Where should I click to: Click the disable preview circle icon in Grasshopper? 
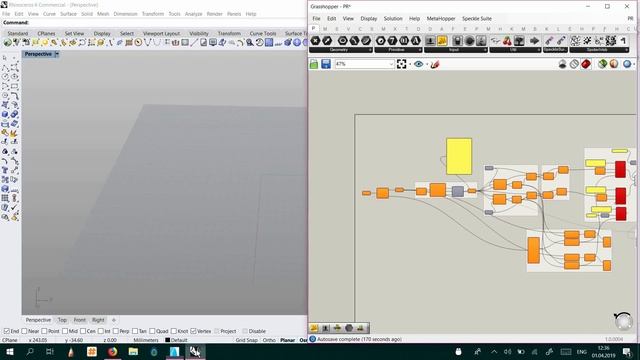[574, 64]
